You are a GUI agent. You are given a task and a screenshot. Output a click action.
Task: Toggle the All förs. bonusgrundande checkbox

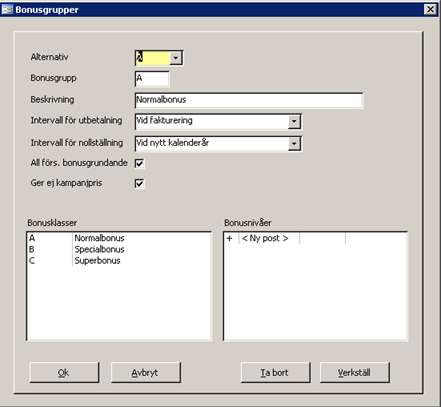(x=139, y=163)
